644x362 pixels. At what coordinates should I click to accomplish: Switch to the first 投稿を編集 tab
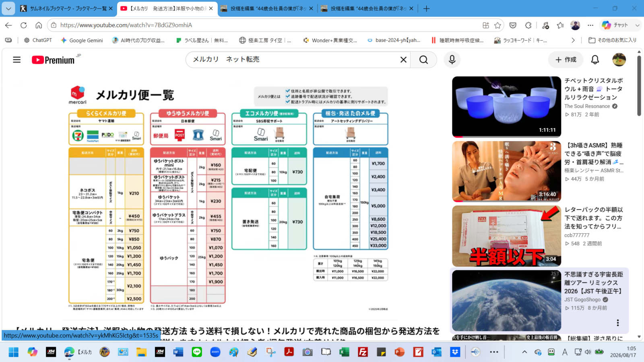[x=267, y=8]
